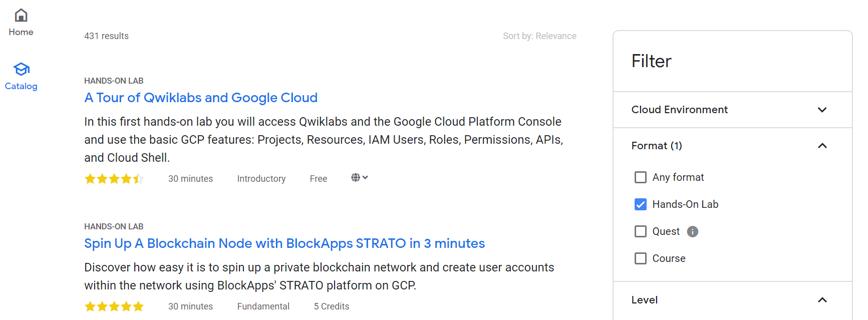Check the Any format checkbox
Viewport: 868px width, 320px height.
pyautogui.click(x=641, y=177)
